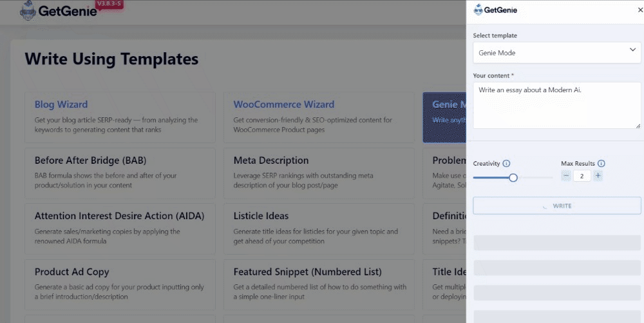This screenshot has height=323, width=644.
Task: Click the 'Creativity' label text
Action: tap(486, 164)
